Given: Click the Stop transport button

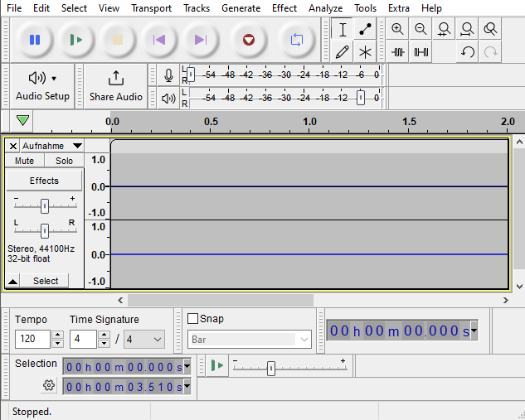Looking at the screenshot, I should coord(118,40).
